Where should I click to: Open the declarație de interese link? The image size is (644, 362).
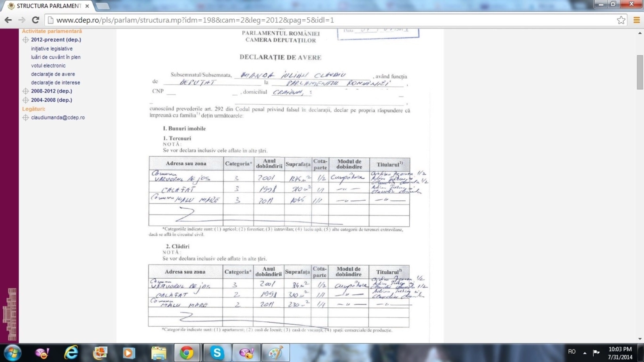[x=56, y=83]
